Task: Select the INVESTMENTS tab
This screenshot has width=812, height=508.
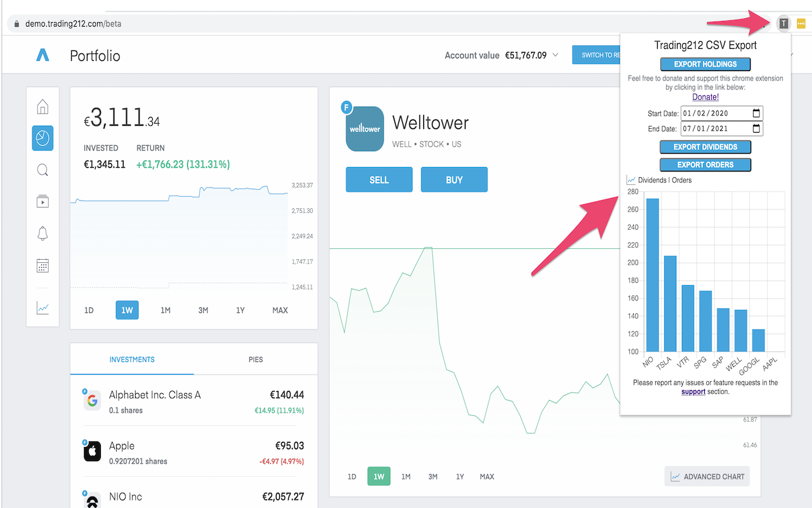Action: [x=131, y=359]
